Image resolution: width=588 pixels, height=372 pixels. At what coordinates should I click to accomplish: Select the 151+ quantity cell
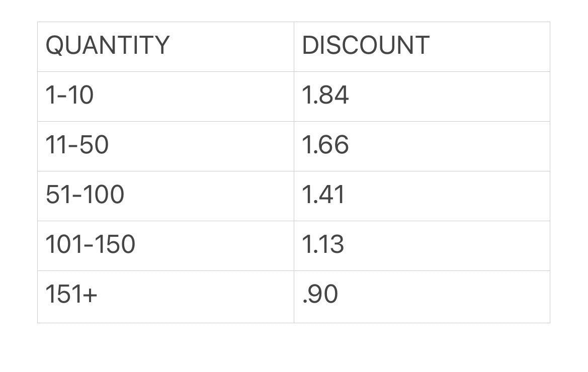tap(71, 294)
